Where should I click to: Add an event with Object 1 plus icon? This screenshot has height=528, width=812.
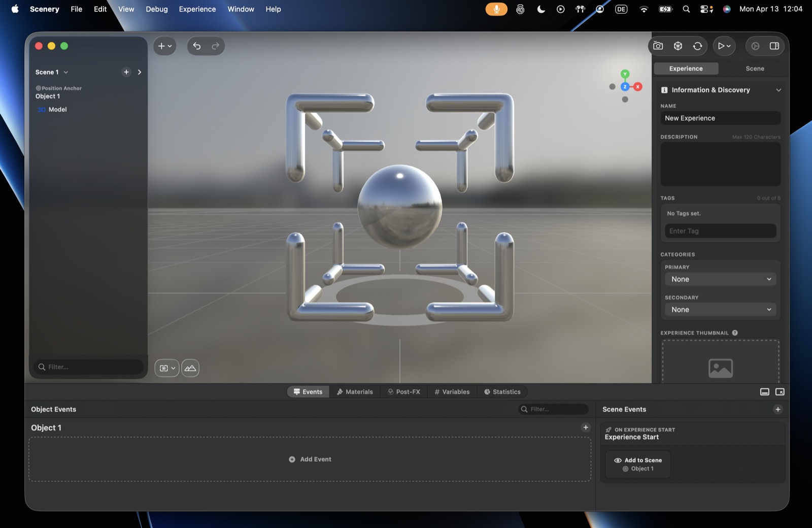click(586, 427)
